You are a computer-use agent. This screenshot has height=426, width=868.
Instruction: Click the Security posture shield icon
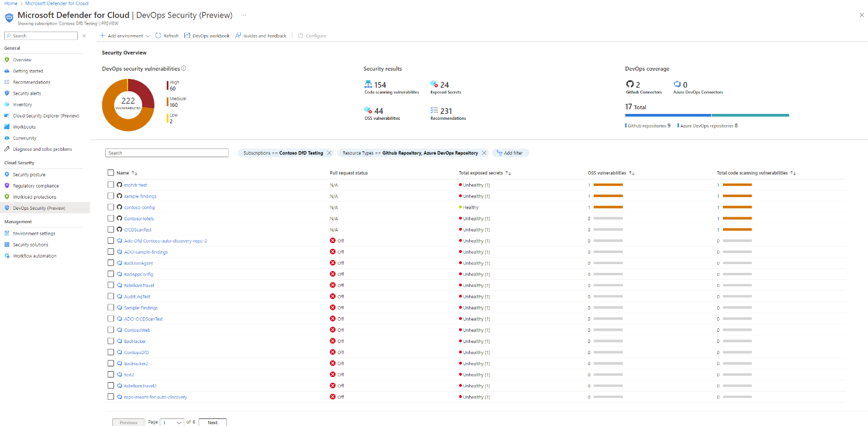click(x=7, y=175)
